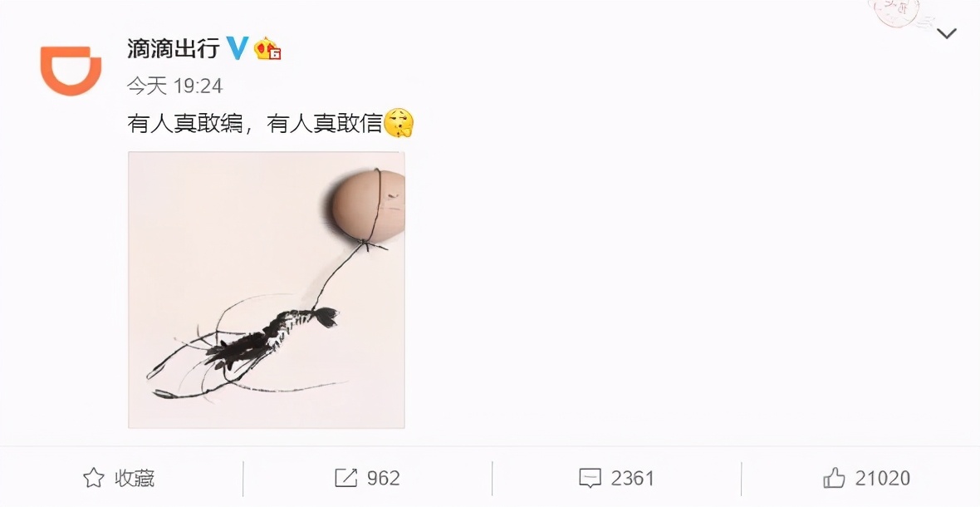Toggle the star favorite icon

click(x=94, y=478)
